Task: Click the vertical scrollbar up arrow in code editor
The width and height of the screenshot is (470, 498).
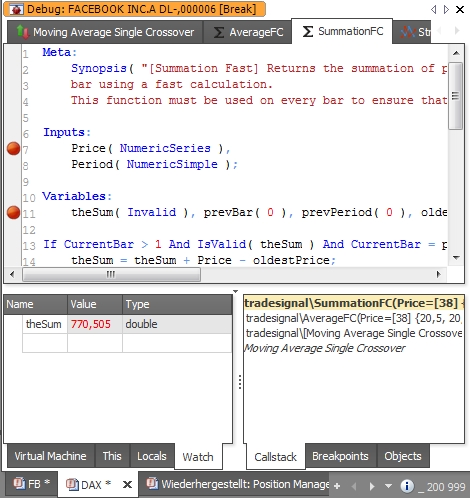Action: (456, 53)
